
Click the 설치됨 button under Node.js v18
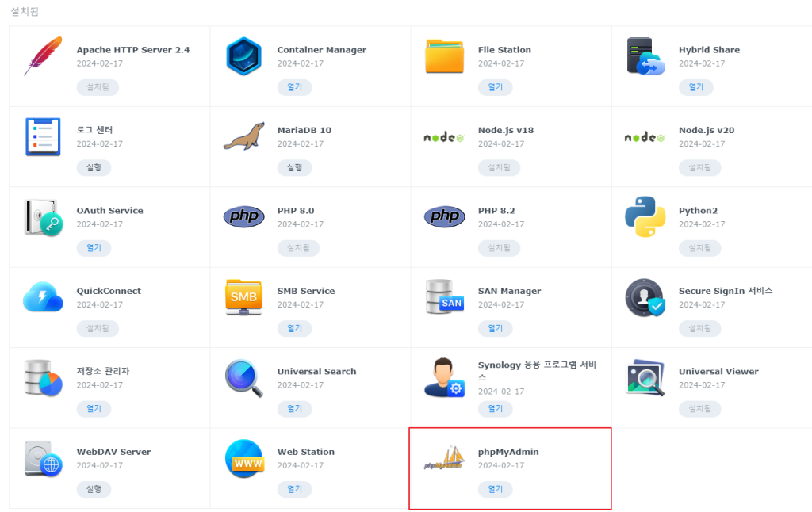(500, 168)
